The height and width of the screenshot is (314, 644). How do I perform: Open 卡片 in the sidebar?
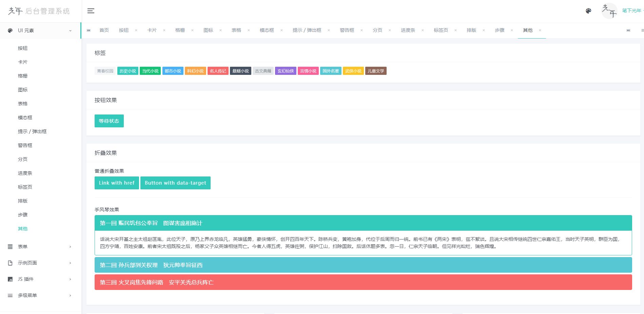coord(23,62)
